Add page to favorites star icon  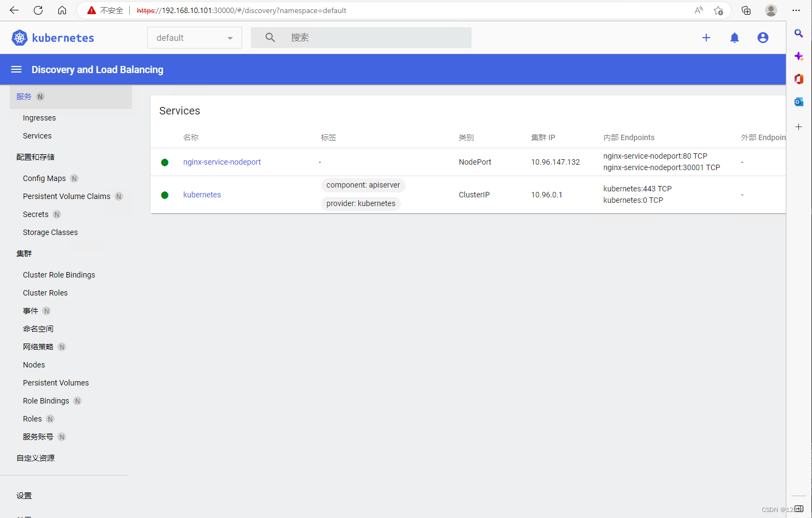click(719, 10)
